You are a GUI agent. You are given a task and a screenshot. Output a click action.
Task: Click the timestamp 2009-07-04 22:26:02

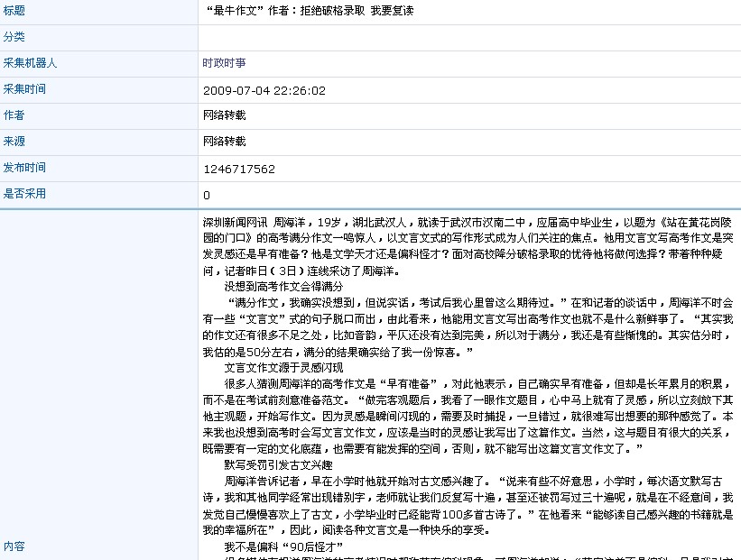pos(264,91)
